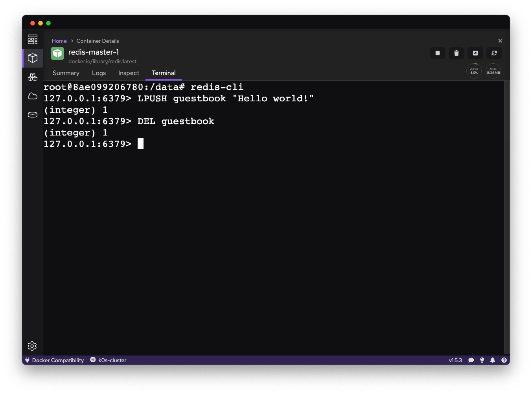Open the Settings gear icon
Screen dimensions: 532x394
click(32, 346)
